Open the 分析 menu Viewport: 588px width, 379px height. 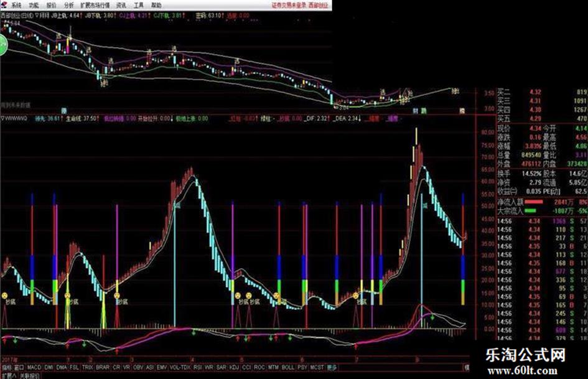pos(69,5)
